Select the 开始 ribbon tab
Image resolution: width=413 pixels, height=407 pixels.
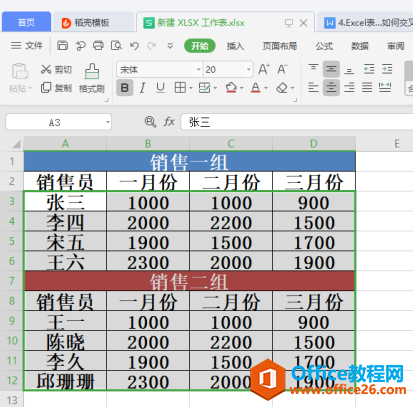[200, 46]
